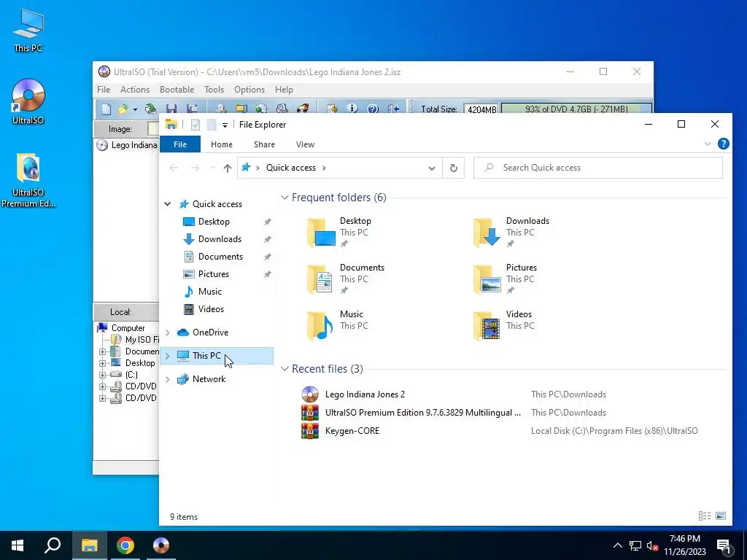Click the Help question mark icon in UltraISO
Viewport: 747px width, 560px height.
coord(373,109)
